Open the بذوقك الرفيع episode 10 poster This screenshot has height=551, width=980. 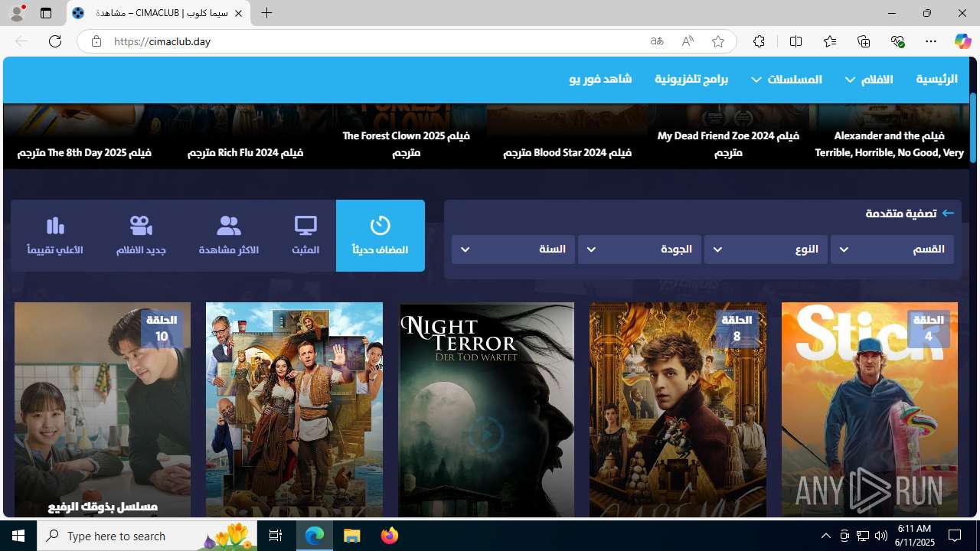coord(103,409)
